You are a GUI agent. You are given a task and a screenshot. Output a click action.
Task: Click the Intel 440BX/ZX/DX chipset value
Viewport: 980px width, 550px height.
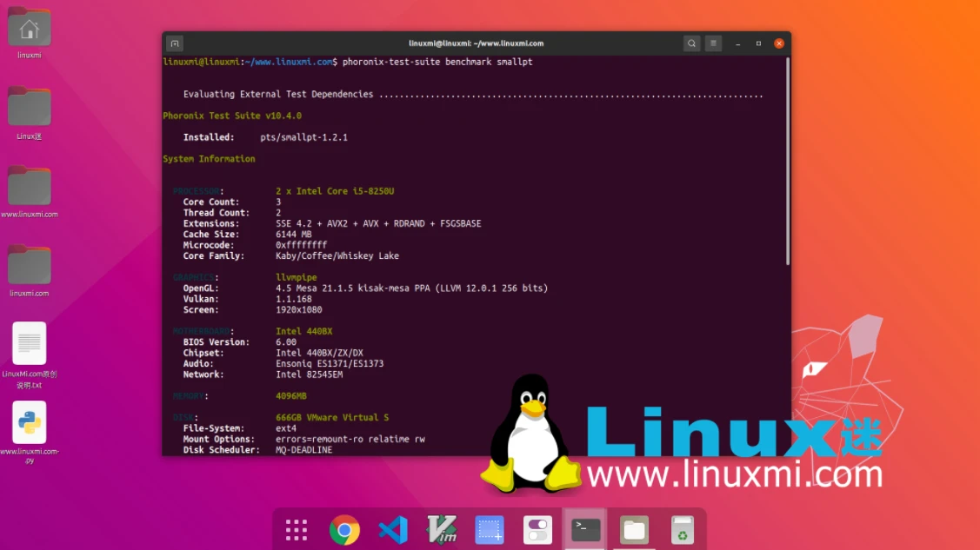319,353
